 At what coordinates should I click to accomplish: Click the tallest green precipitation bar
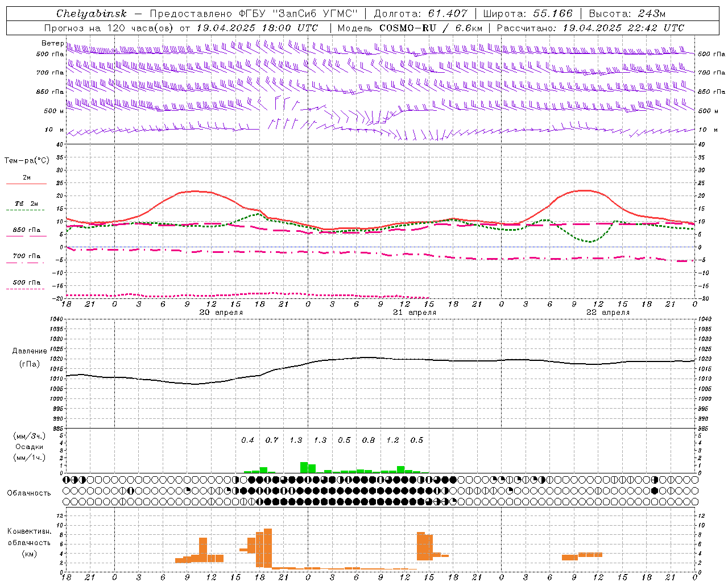[304, 467]
